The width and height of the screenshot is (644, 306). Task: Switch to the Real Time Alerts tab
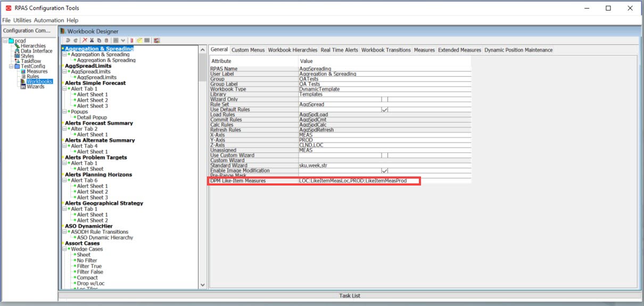[340, 50]
